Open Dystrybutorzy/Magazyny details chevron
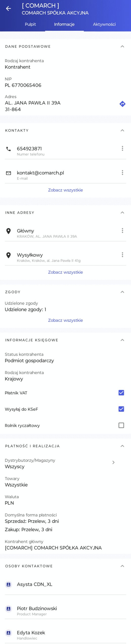 (x=113, y=462)
